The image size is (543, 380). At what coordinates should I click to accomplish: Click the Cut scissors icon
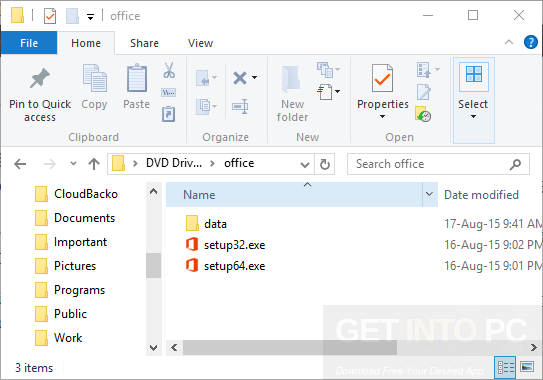pos(169,70)
